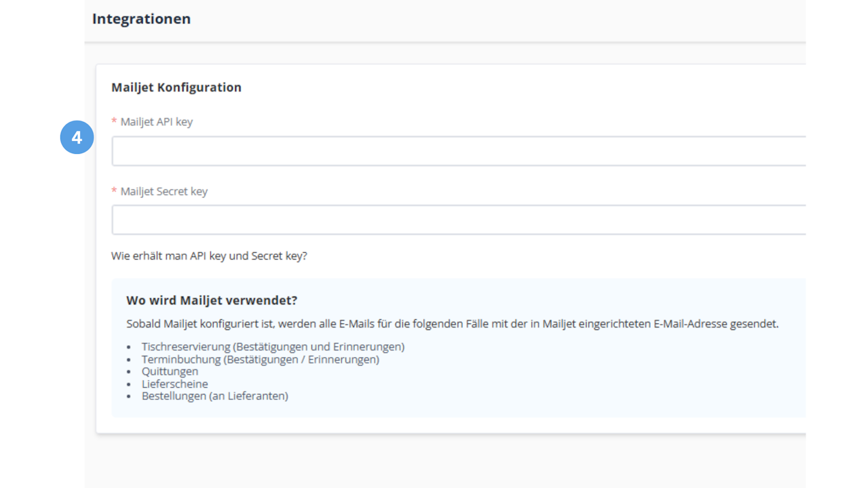Select the 'Mailjet Konfiguration' section title

pos(176,87)
